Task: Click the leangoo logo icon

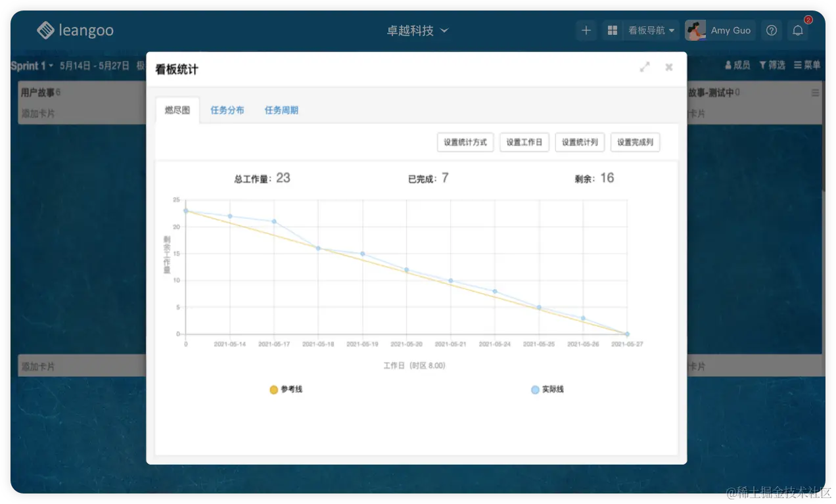Action: (45, 30)
